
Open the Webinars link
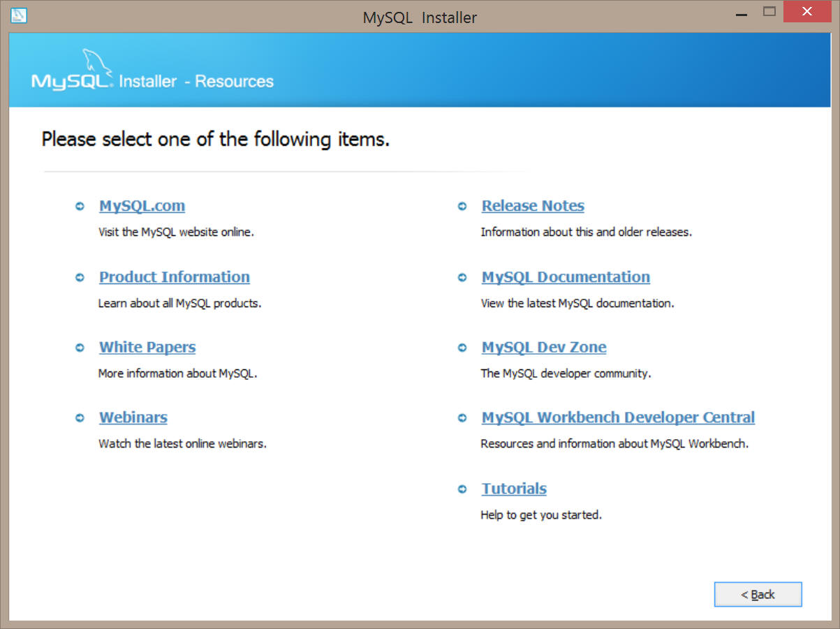click(133, 417)
